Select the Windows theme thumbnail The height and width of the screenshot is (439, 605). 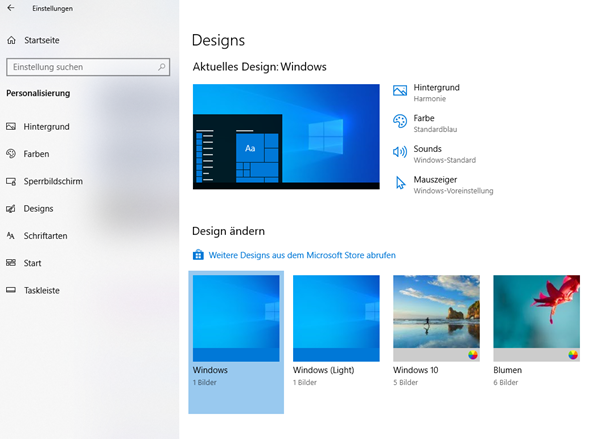point(236,318)
